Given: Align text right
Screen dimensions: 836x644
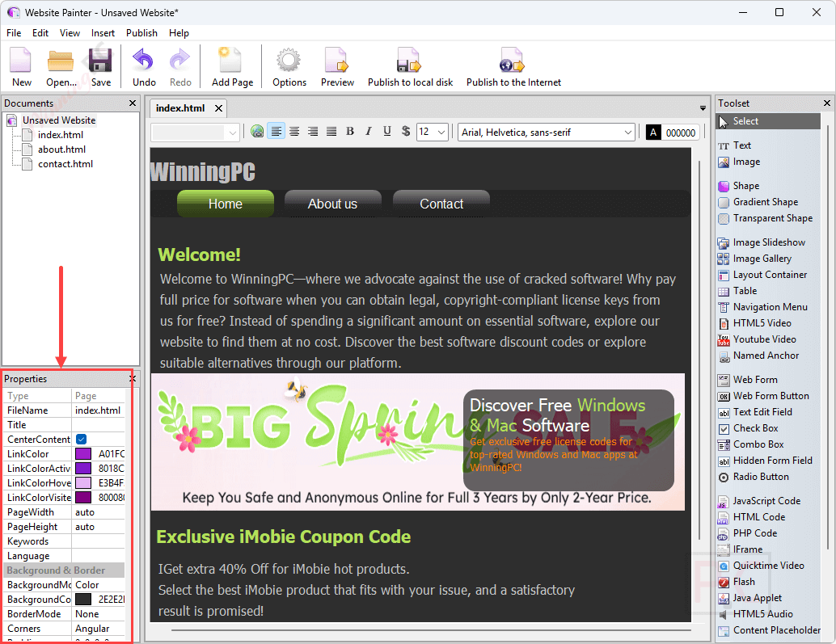Looking at the screenshot, I should point(313,132).
